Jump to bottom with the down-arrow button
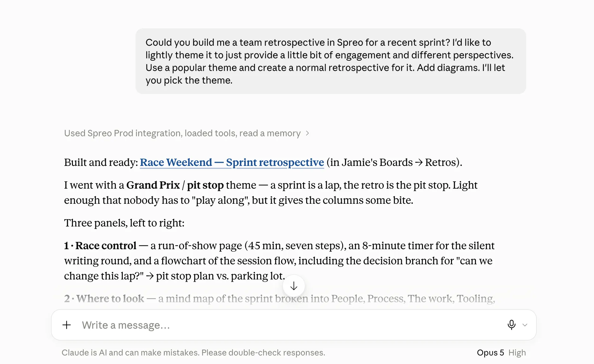Viewport: 594px width, 364px height. pos(294,286)
